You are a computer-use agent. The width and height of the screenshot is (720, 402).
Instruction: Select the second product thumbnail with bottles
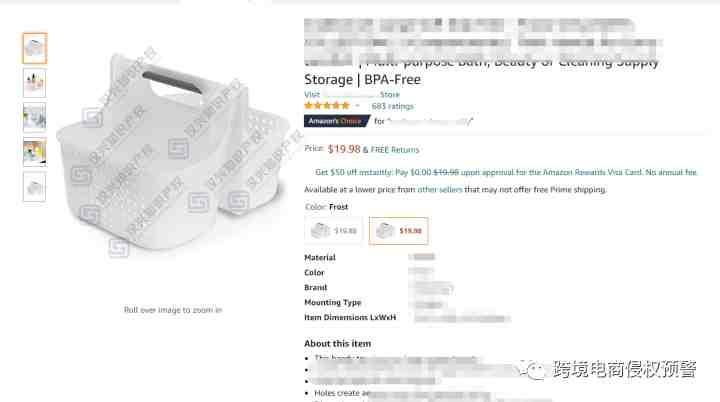[34, 83]
